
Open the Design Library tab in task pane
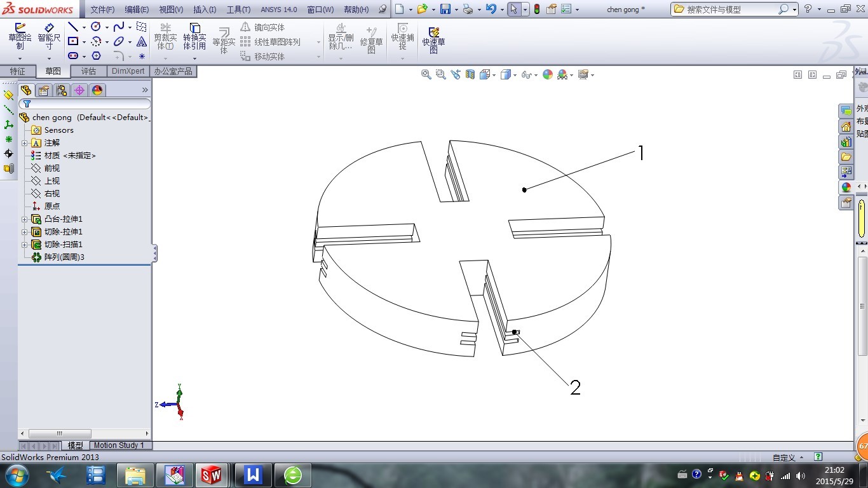coord(846,142)
